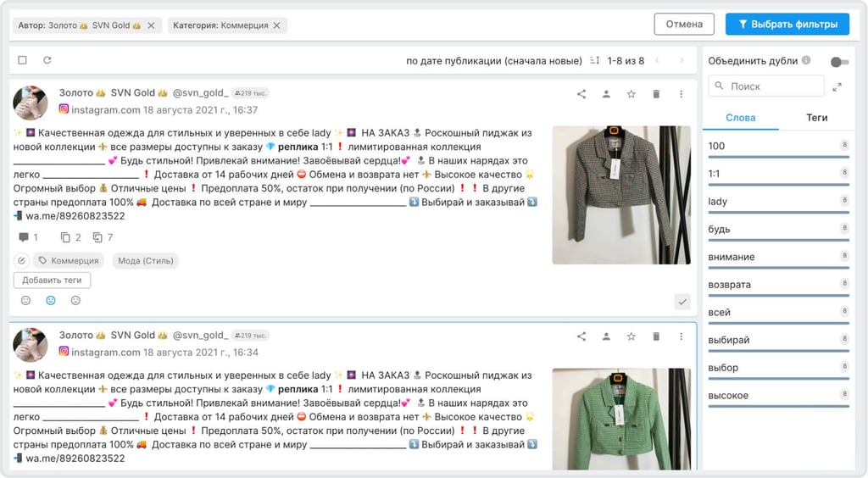Select the Мода (Стиль) tag chip
This screenshot has height=478, width=868.
[x=146, y=260]
